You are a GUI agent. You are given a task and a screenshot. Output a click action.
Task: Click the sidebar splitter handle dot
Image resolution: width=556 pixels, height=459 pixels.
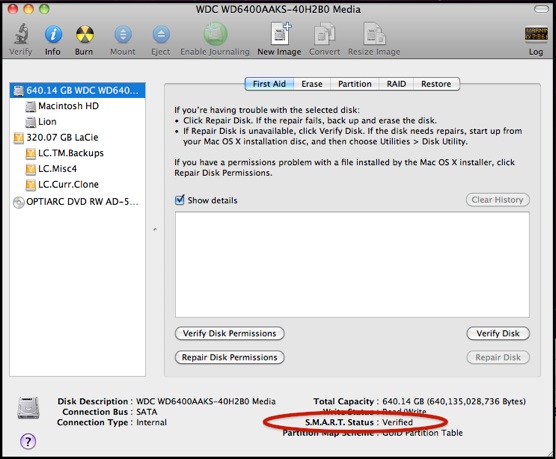click(x=155, y=230)
